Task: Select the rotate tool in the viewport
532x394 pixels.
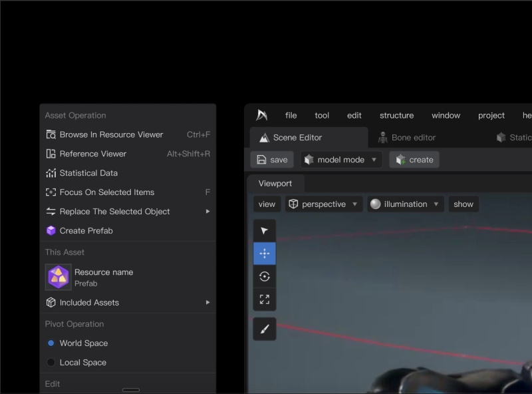Action: pyautogui.click(x=265, y=276)
